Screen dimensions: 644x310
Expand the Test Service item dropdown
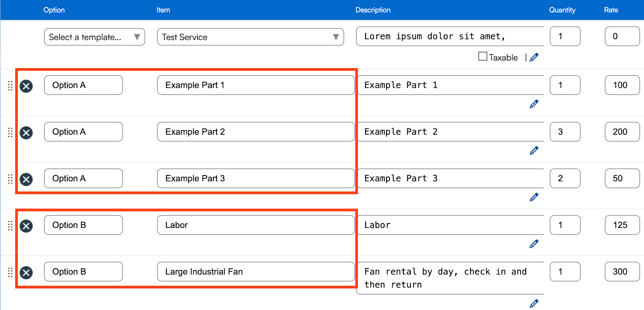(x=250, y=37)
